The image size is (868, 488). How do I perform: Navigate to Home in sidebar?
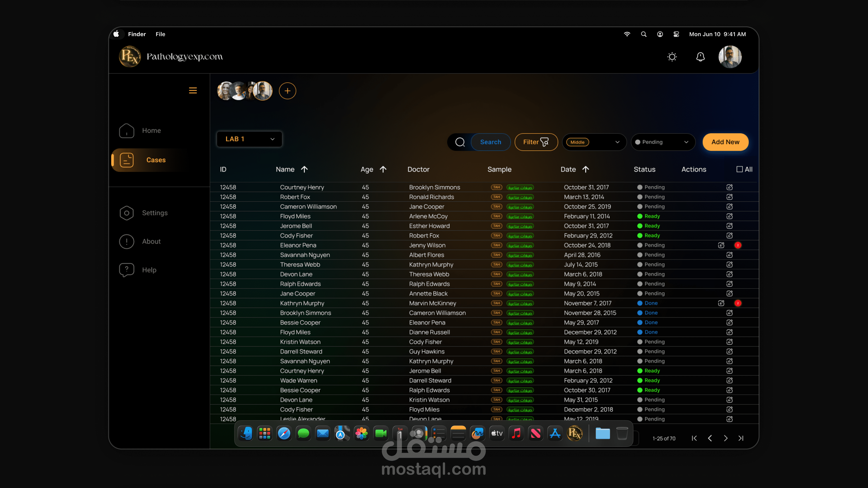tap(151, 131)
